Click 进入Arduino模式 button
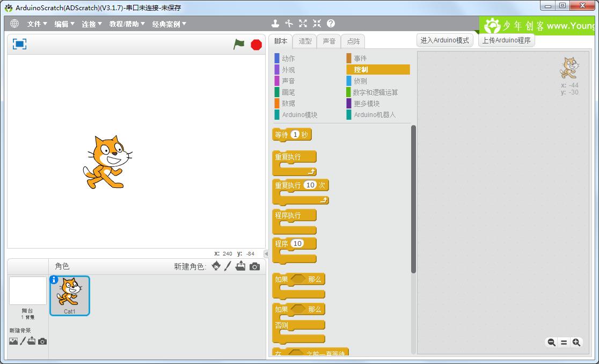The width and height of the screenshot is (599, 364). tap(444, 40)
